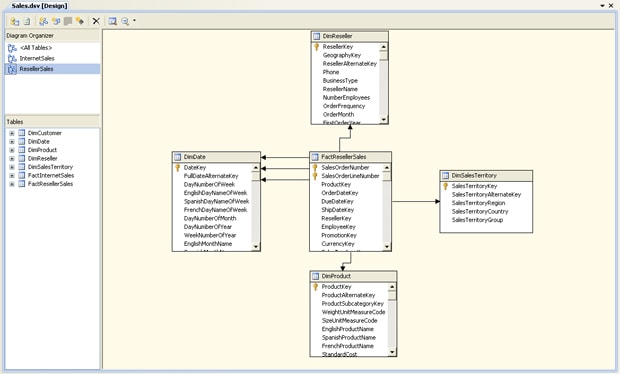620x374 pixels.
Task: Click DimReseller table icon in Tables pane
Action: (x=22, y=159)
